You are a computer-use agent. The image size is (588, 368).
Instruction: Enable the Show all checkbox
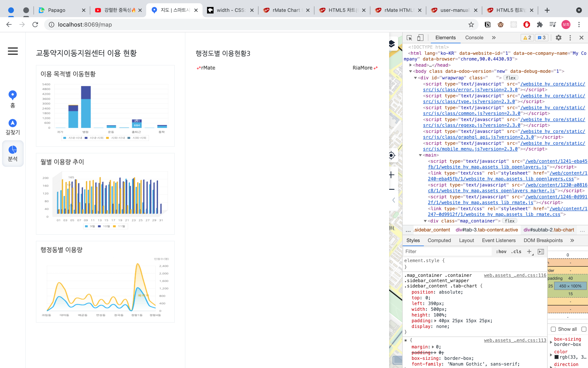(553, 329)
